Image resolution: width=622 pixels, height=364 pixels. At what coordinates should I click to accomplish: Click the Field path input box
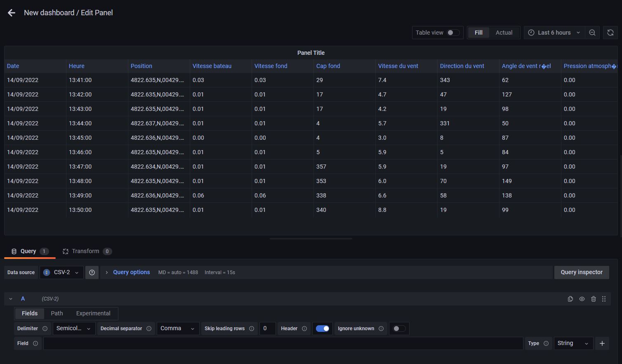click(283, 343)
